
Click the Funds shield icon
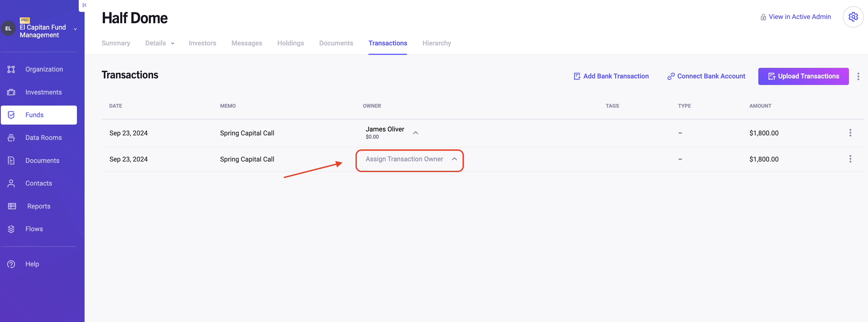point(11,115)
